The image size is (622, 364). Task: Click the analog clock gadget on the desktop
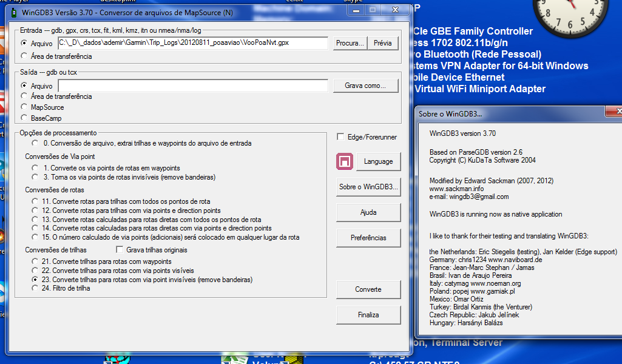[571, 18]
